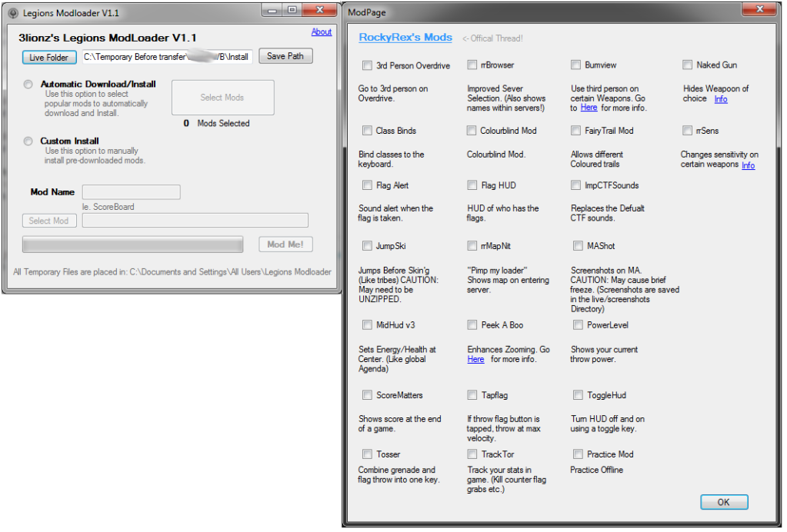Click the 'All Temporary Files are placed in' note

click(172, 272)
